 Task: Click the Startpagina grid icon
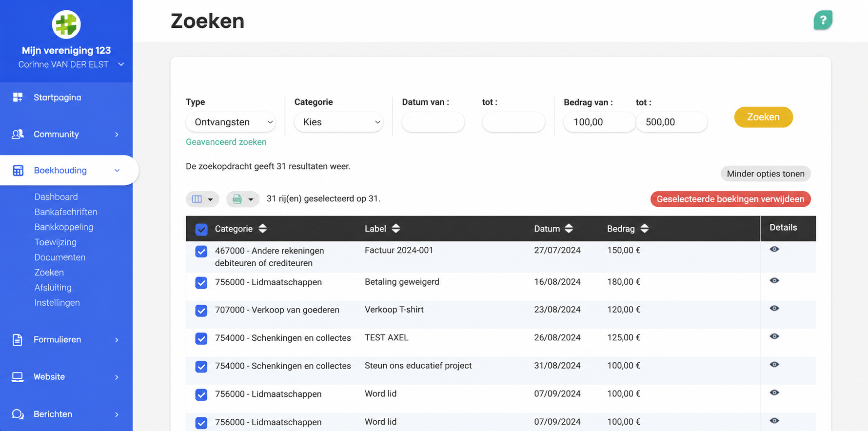18,97
